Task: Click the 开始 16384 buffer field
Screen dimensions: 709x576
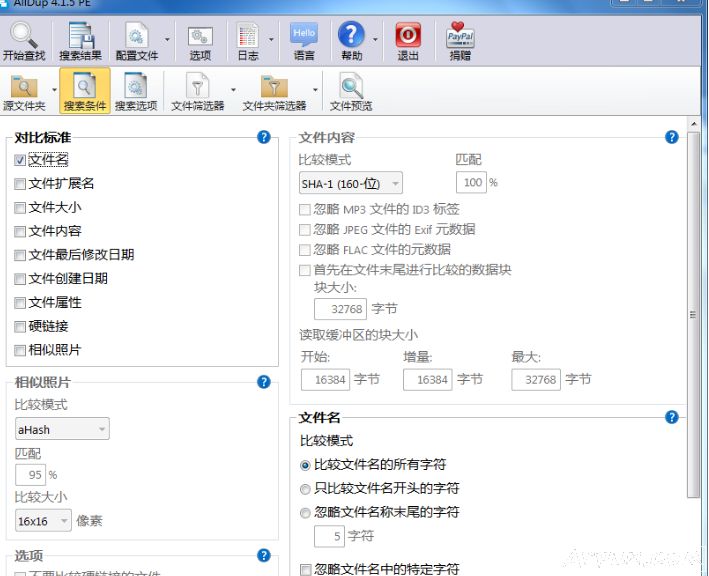Action: point(326,379)
